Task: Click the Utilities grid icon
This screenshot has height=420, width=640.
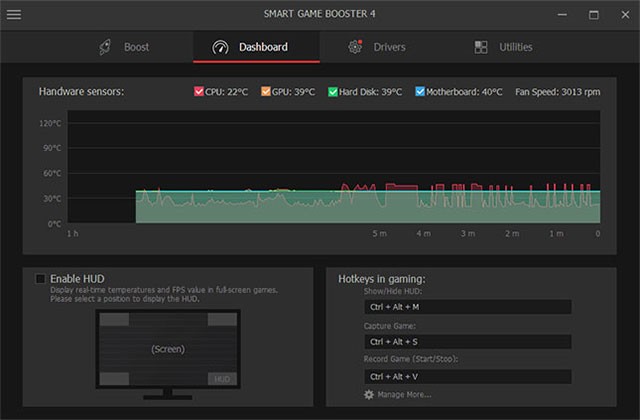Action: pos(481,47)
